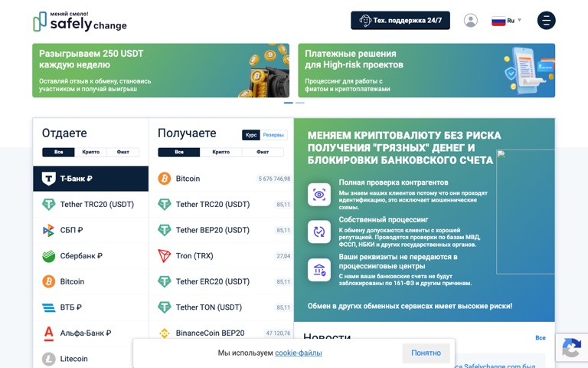The image size is (588, 368).
Task: Select Tether TRC20 (USDT) in Отдаете list
Action: [91, 204]
